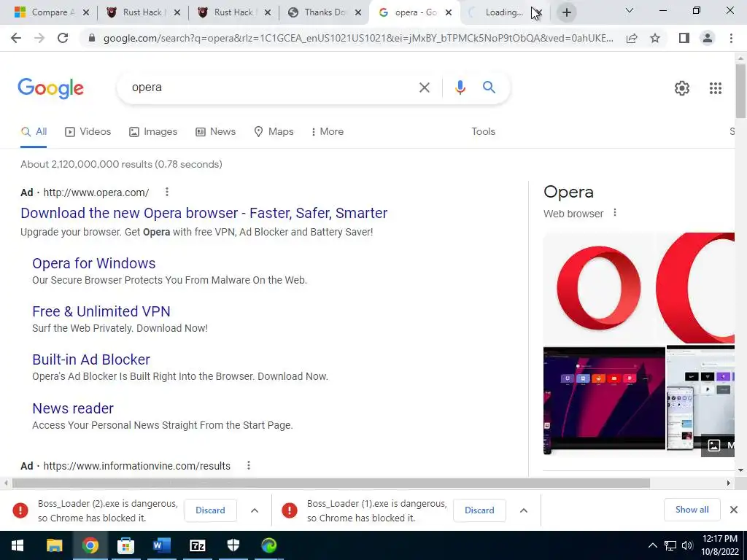Click the address bar URL
Image resolution: width=747 pixels, height=560 pixels.
pos(358,38)
